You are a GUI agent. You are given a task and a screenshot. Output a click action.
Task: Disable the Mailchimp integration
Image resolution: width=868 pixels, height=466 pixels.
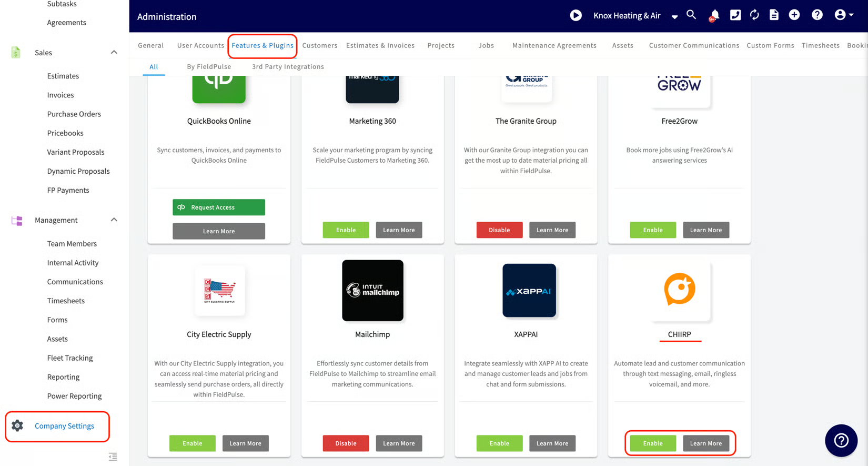[x=346, y=443]
